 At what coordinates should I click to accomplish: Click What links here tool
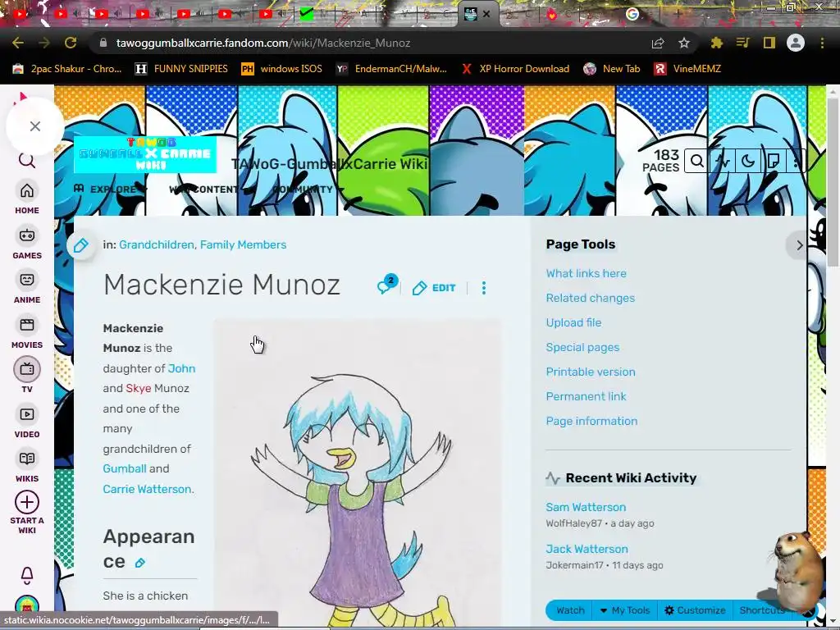coord(586,273)
